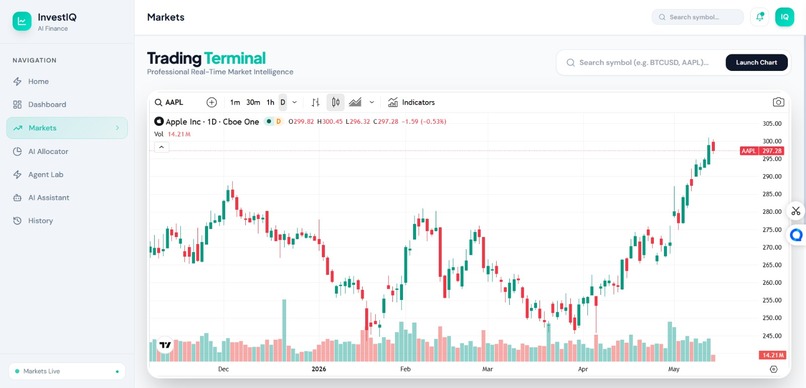Click the 305.00 price axis label
Image resolution: width=806 pixels, height=388 pixels.
[x=772, y=123]
